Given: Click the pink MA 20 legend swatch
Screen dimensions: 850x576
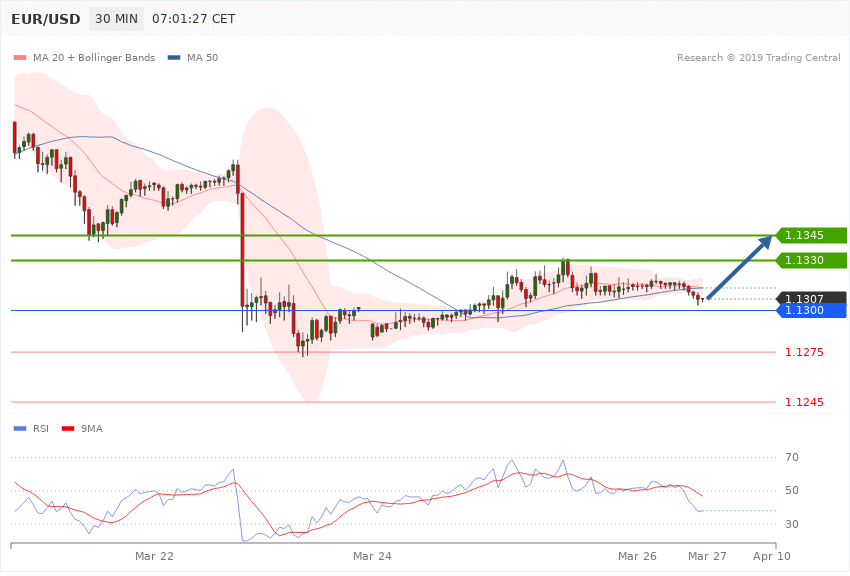Looking at the screenshot, I should tap(20, 57).
